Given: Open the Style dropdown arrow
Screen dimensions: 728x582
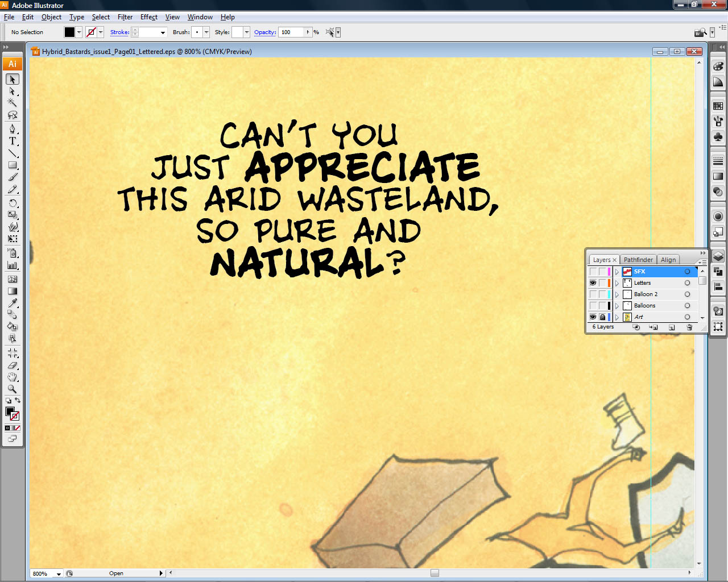Looking at the screenshot, I should coord(247,32).
